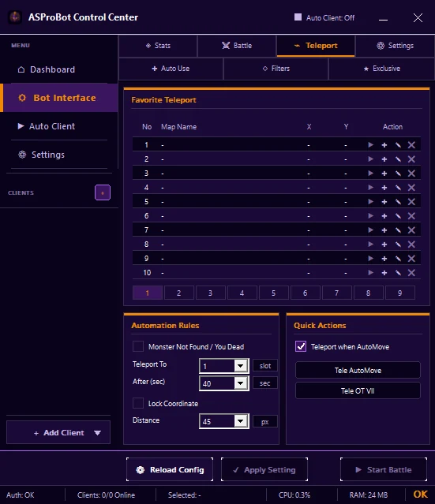The height and width of the screenshot is (504, 435).
Task: Open the After (sec) dropdown
Action: click(240, 383)
